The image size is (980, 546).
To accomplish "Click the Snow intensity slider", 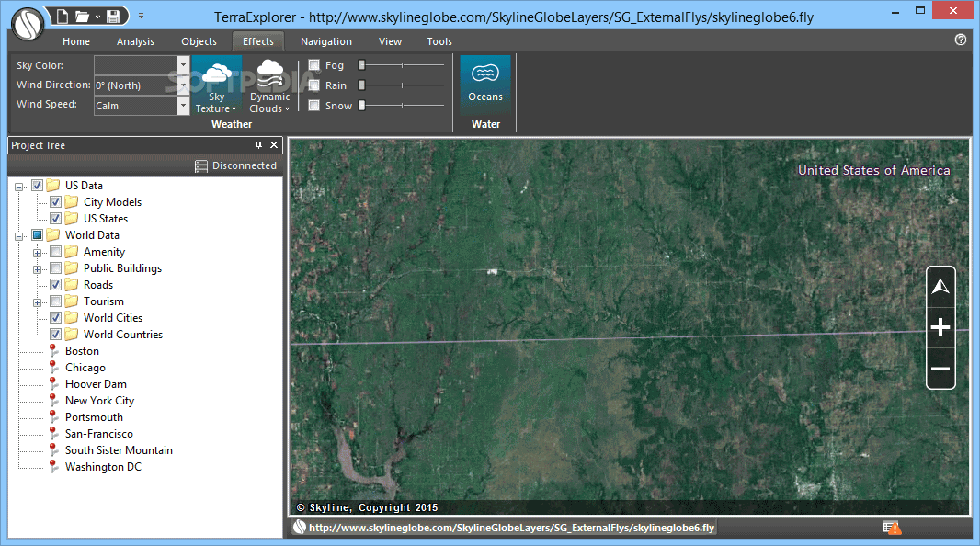I will click(401, 106).
